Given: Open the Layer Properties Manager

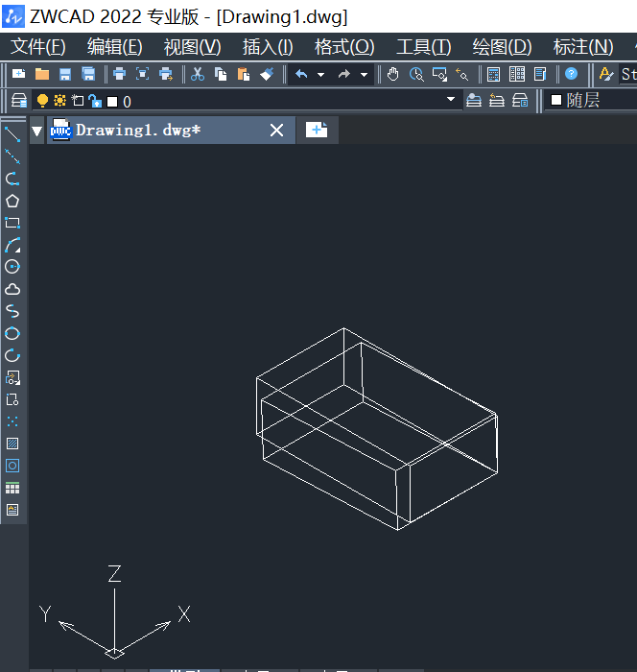Looking at the screenshot, I should [19, 101].
